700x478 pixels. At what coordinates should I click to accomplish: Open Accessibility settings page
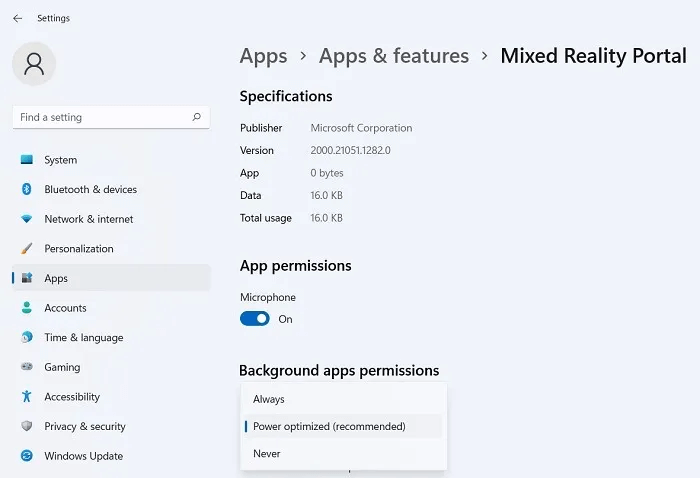pos(72,397)
